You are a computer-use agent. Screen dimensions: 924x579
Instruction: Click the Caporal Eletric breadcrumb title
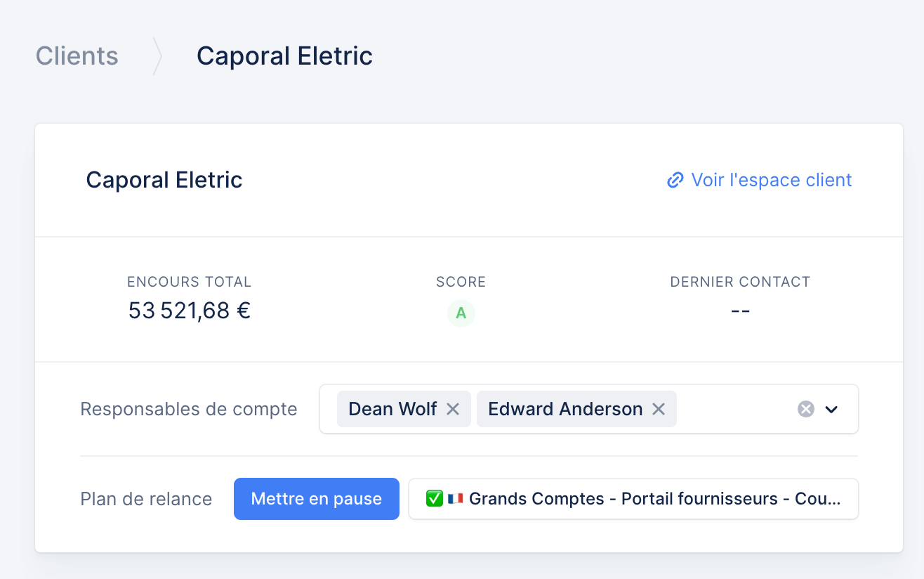(284, 56)
